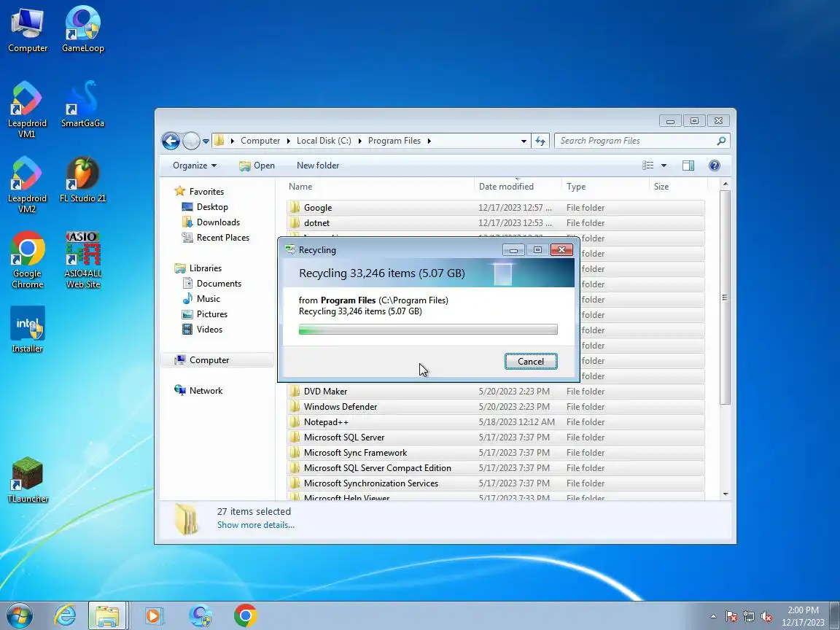
Task: Select the Notepad++ folder row
Action: [496, 422]
